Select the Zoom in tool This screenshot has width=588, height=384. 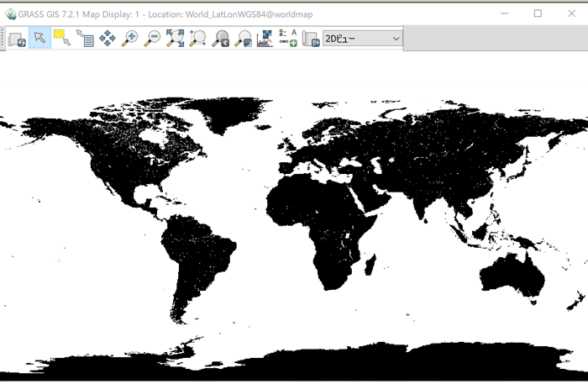coord(130,39)
